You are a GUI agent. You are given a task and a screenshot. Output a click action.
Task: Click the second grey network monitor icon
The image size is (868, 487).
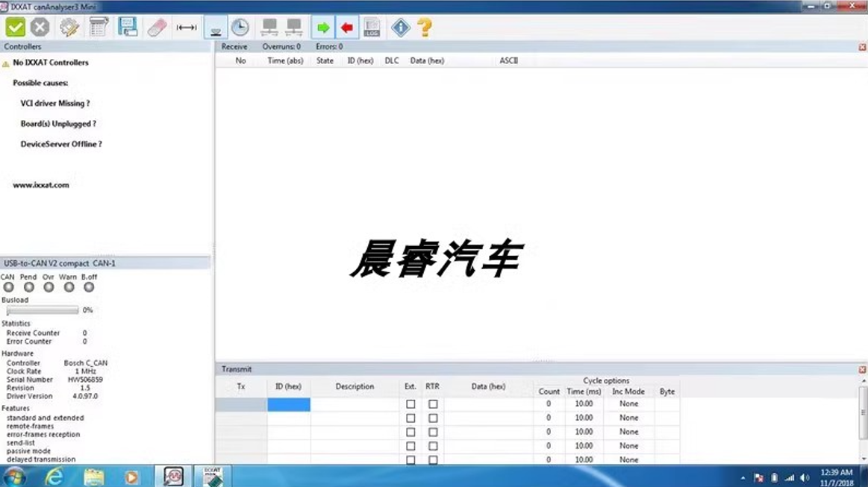(x=294, y=27)
